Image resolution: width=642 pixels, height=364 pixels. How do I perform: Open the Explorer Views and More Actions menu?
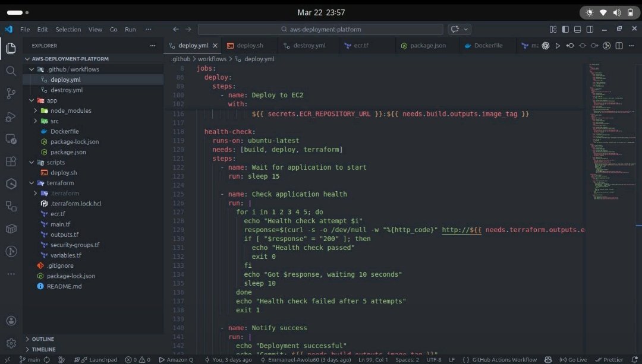click(153, 46)
